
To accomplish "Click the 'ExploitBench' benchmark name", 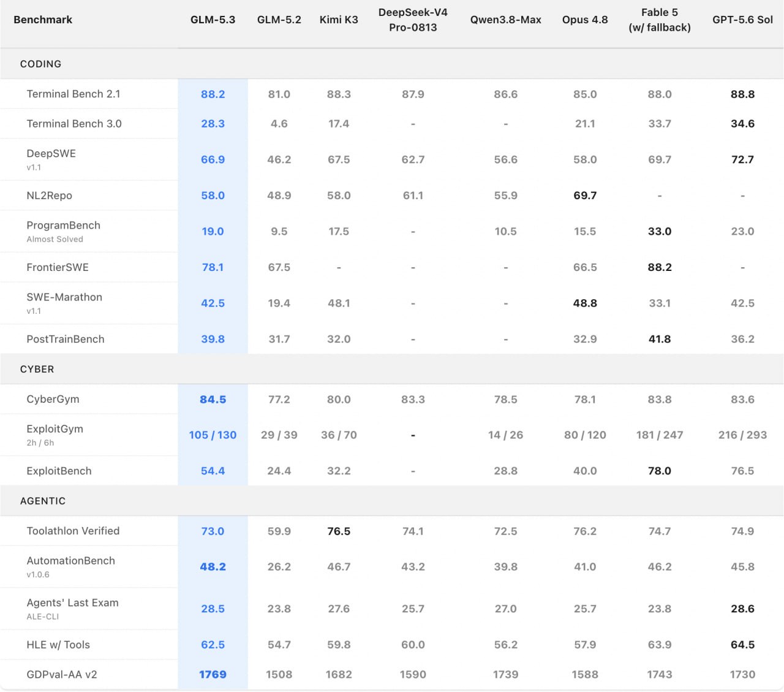I will 59,471.
